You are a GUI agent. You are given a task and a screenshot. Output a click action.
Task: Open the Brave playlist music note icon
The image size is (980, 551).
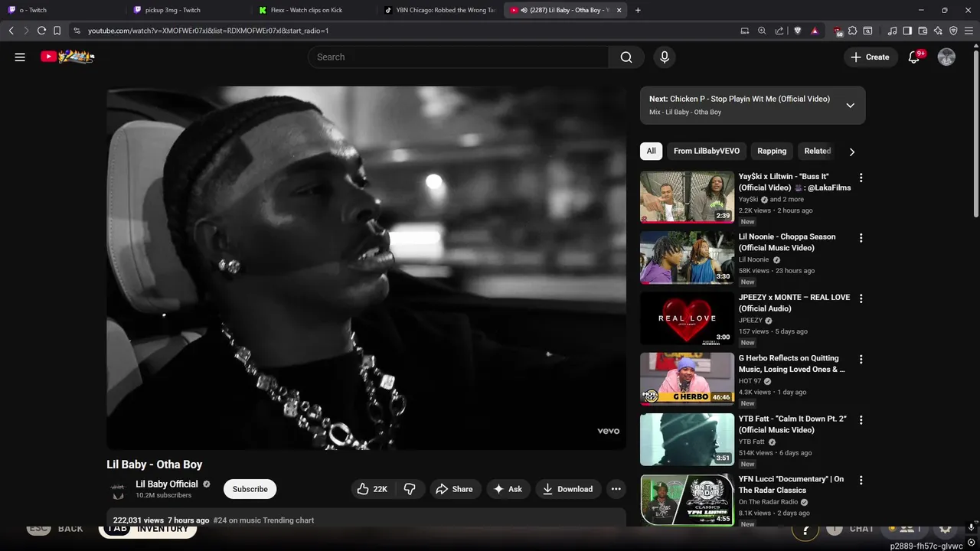892,31
